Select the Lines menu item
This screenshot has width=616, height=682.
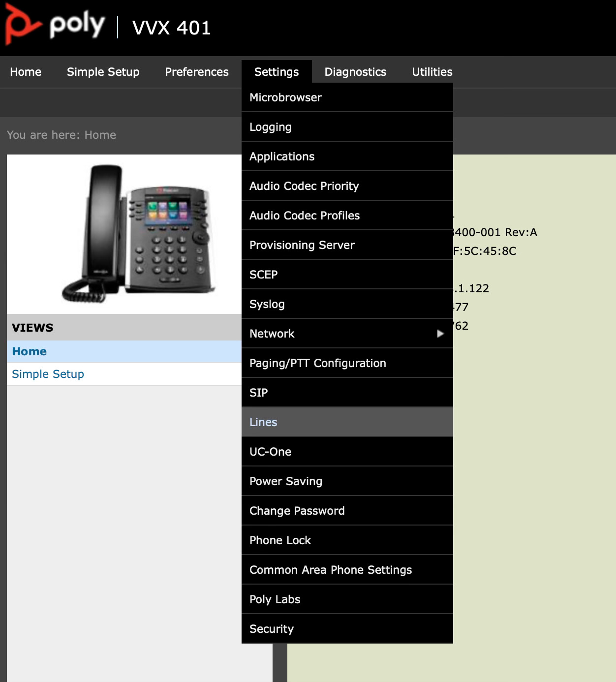263,422
